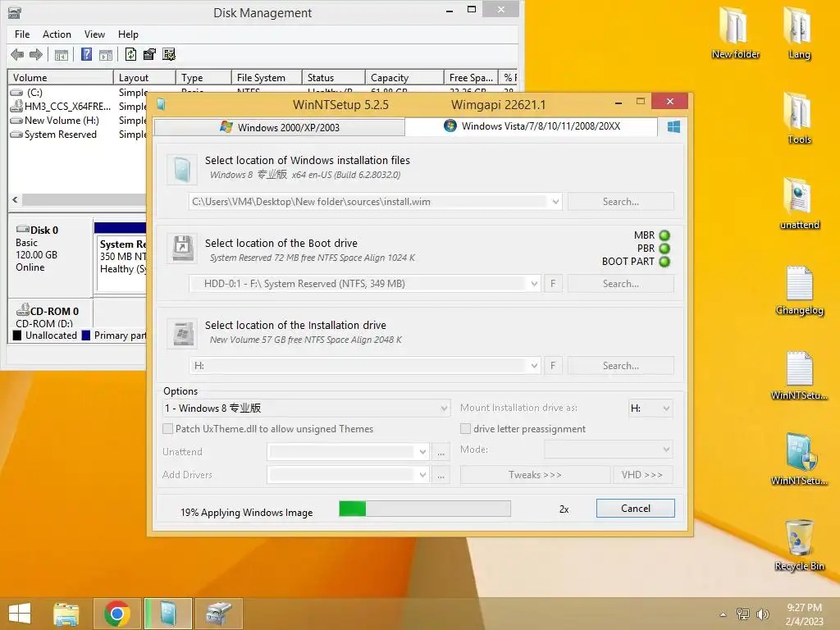Viewport: 840px width, 630px height.
Task: Switch to Windows 2000/XP/2003 tab
Action: 279,127
